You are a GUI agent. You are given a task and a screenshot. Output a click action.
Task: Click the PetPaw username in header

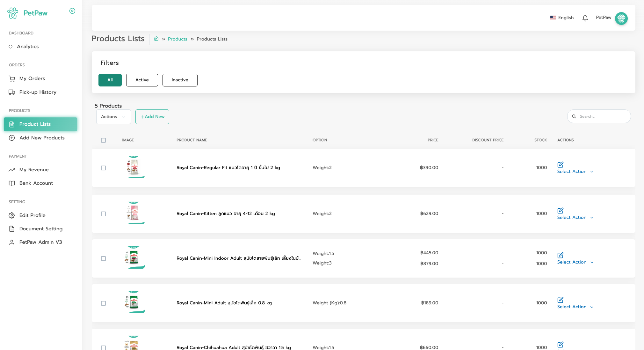pos(604,18)
